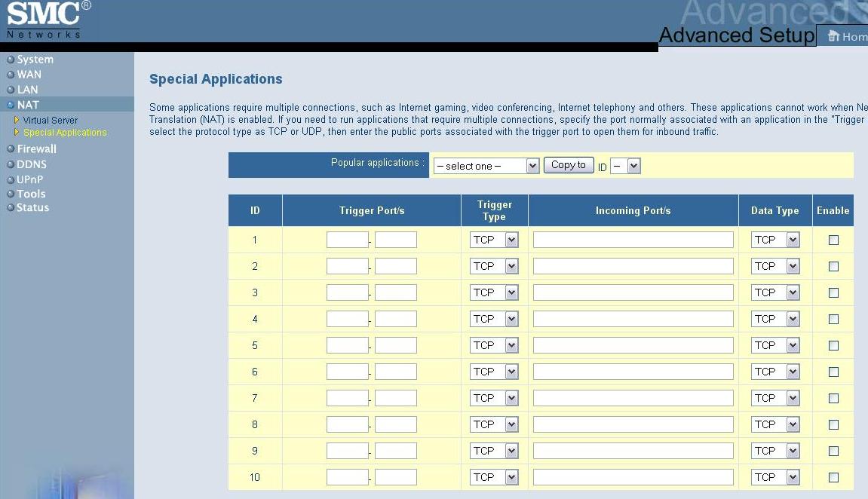The width and height of the screenshot is (868, 499).
Task: Click the Data Type column header
Action: (775, 211)
